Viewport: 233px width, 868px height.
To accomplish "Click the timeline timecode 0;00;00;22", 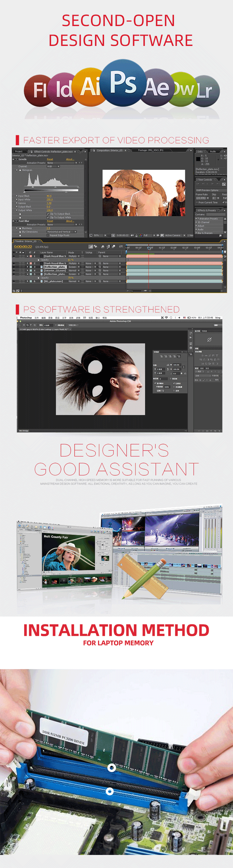I will [x=23, y=247].
